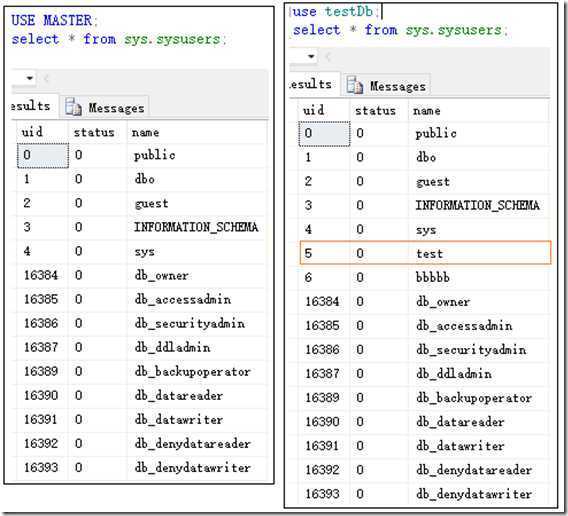Select uid 16393 cell in left grid
Screen dimensions: 568x516
click(42, 467)
